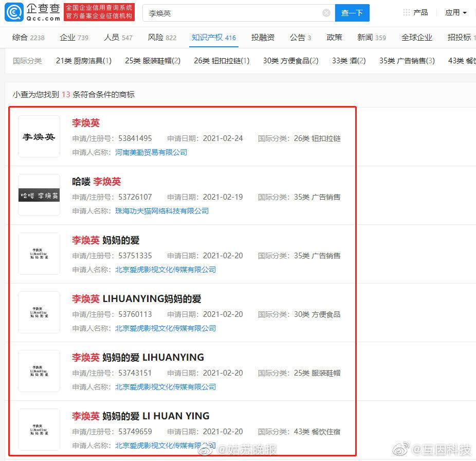The width and height of the screenshot is (476, 461).
Task: Filter by 21类 厨房洁具
Action: [x=84, y=61]
